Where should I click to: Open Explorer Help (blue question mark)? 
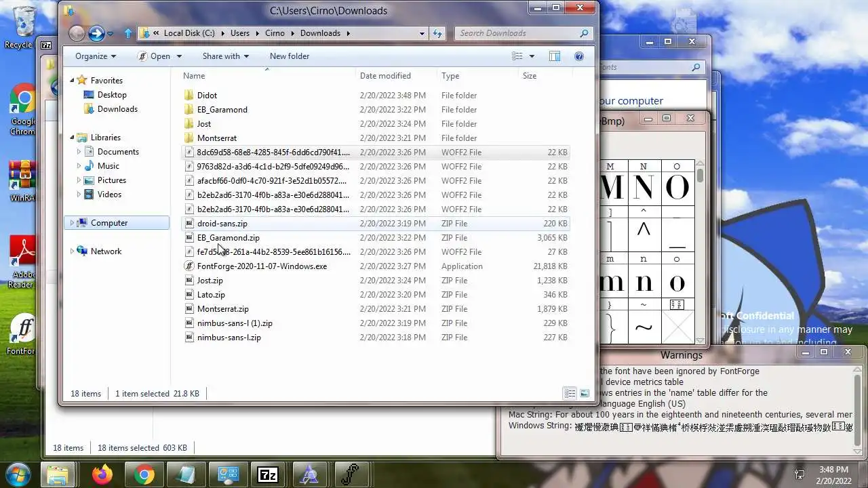[579, 56]
